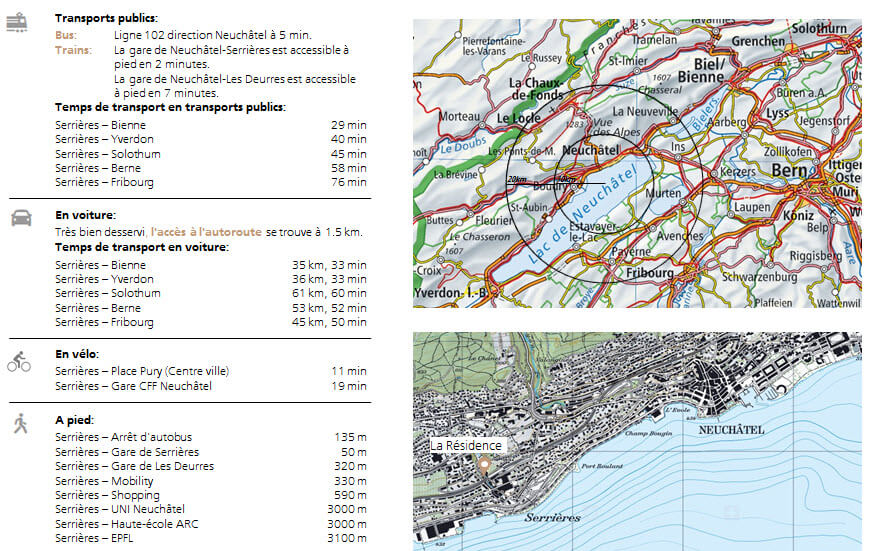Select the En voiture heading
Screen dimensions: 873x551
tap(85, 215)
